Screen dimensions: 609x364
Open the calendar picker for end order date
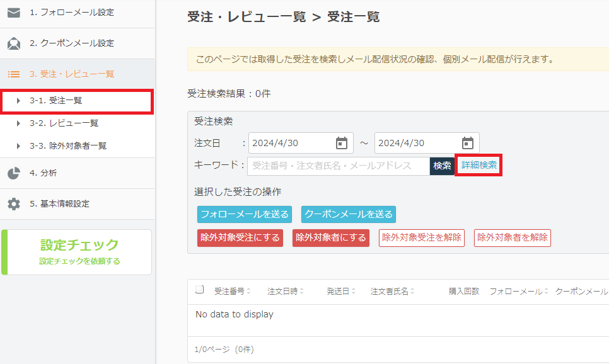(x=468, y=143)
